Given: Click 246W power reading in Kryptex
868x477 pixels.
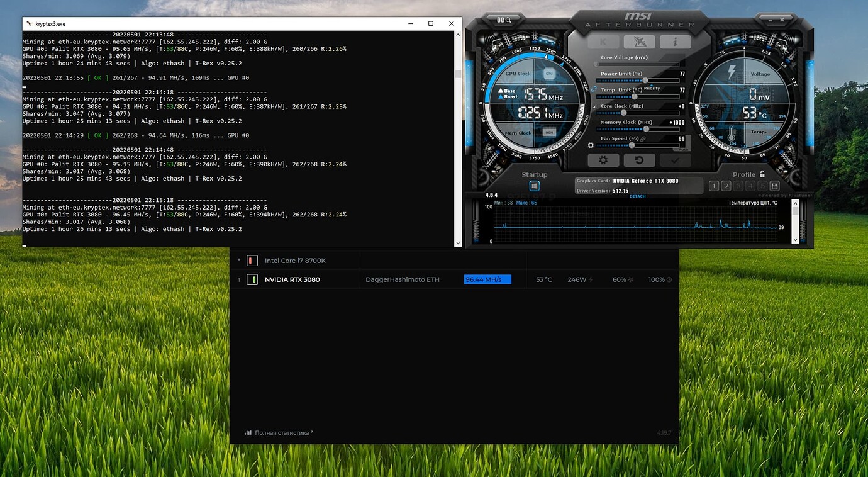Looking at the screenshot, I should [x=577, y=279].
